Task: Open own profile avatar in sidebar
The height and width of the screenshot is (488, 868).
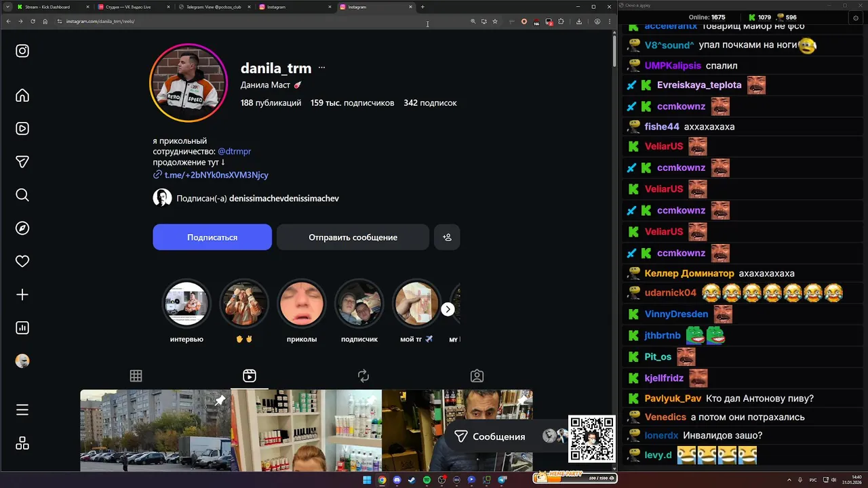Action: point(22,361)
